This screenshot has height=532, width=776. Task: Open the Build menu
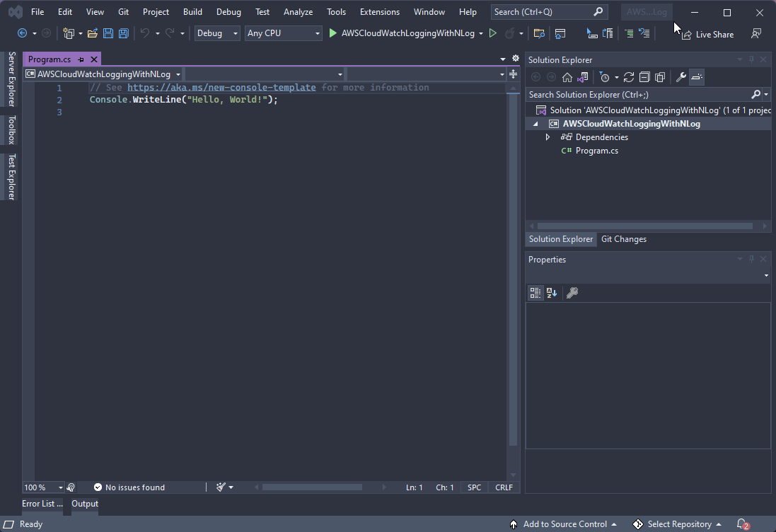coord(192,12)
